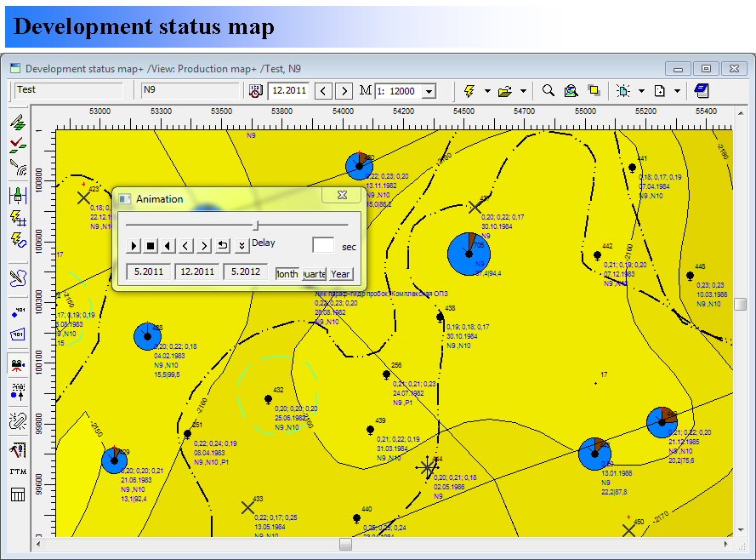
Task: Close the Animation dialog
Action: pos(342,195)
